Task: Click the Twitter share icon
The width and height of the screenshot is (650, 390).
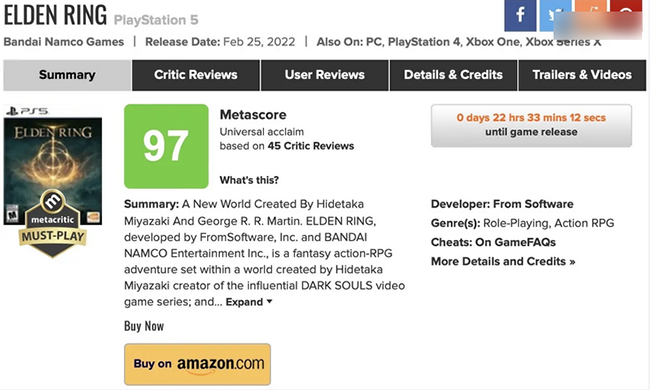Action: click(555, 15)
